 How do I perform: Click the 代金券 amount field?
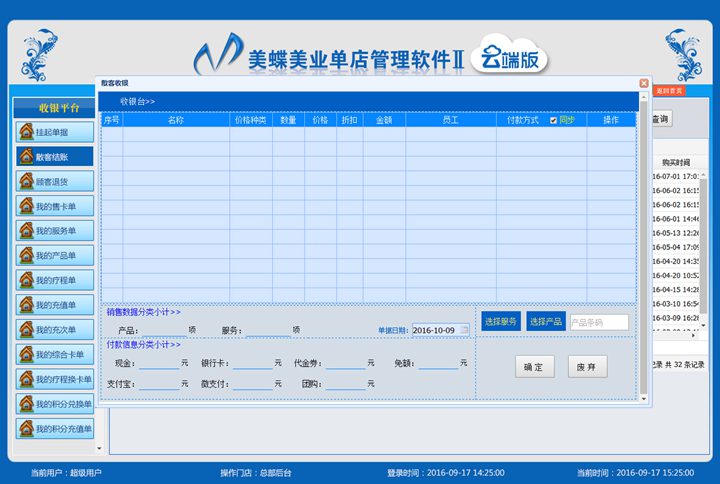[x=346, y=363]
